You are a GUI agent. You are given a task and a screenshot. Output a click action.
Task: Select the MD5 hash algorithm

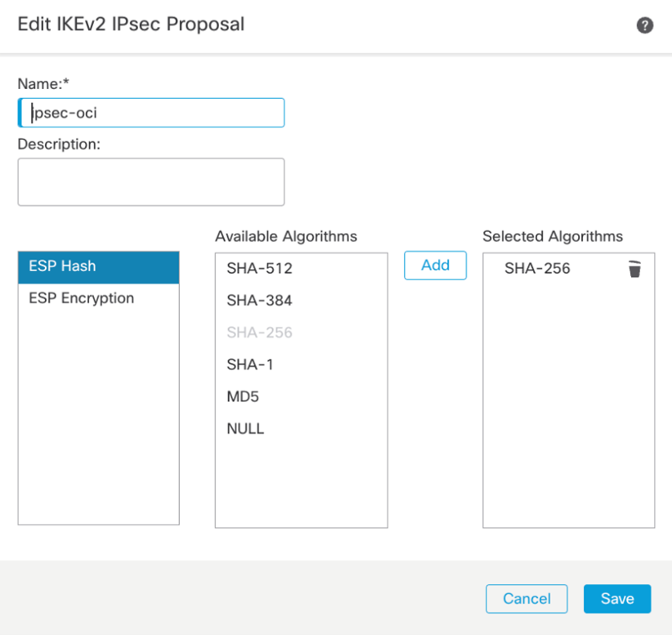pos(243,396)
